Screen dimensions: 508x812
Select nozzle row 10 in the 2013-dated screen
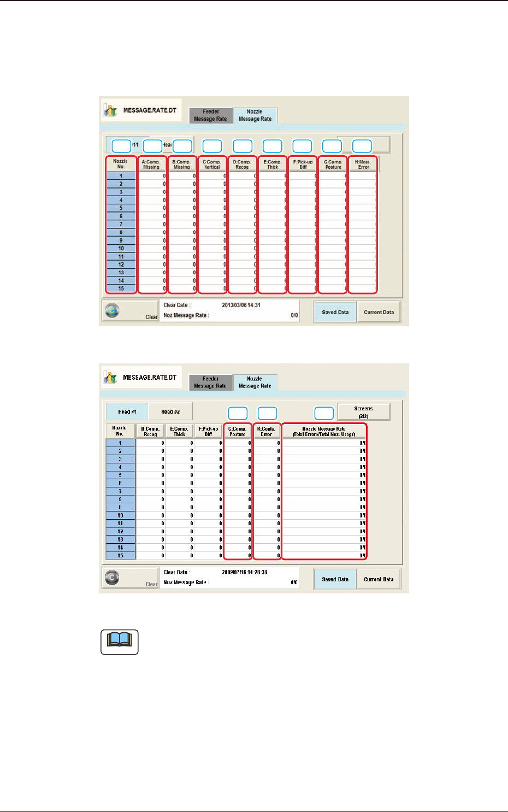pos(121,248)
